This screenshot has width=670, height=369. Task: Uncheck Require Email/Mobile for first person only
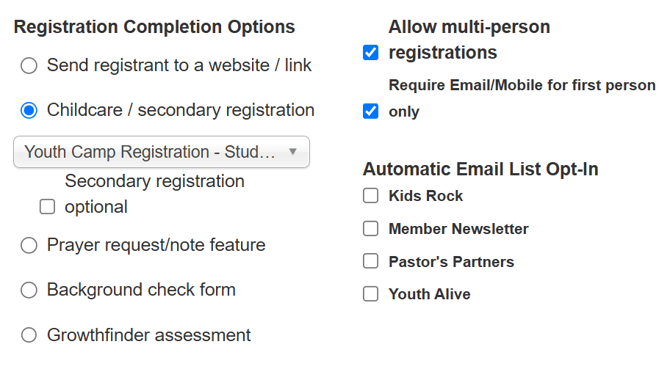pyautogui.click(x=370, y=111)
